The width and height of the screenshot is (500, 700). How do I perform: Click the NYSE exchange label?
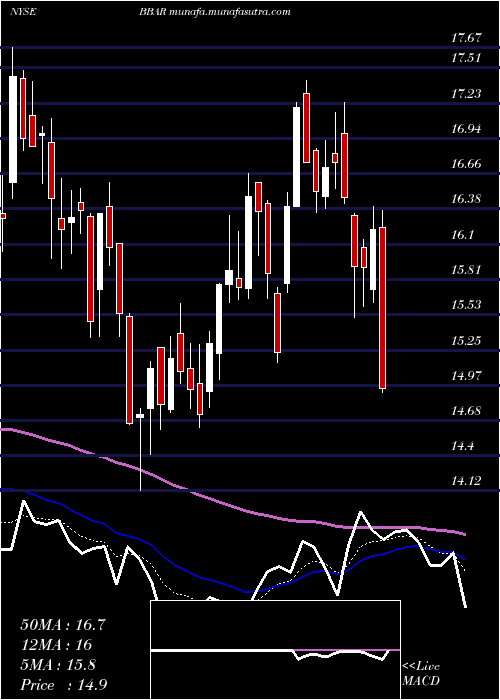[24, 12]
